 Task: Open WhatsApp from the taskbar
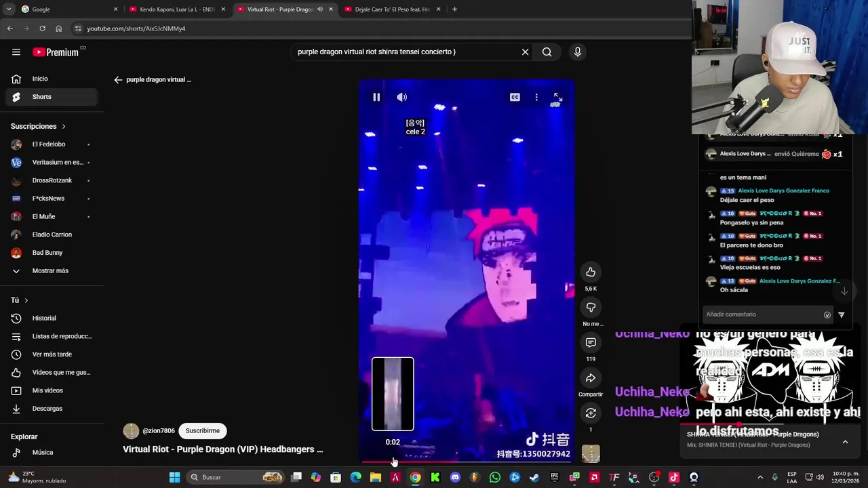(x=495, y=477)
